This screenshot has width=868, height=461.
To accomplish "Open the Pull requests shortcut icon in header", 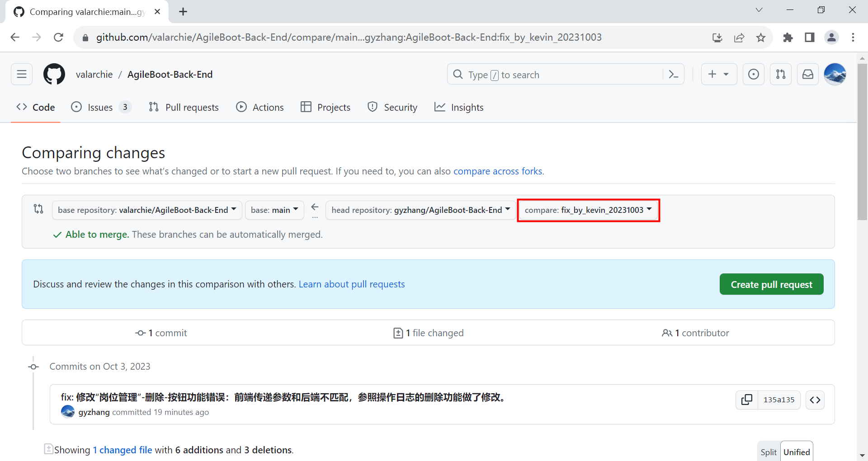I will (x=781, y=74).
